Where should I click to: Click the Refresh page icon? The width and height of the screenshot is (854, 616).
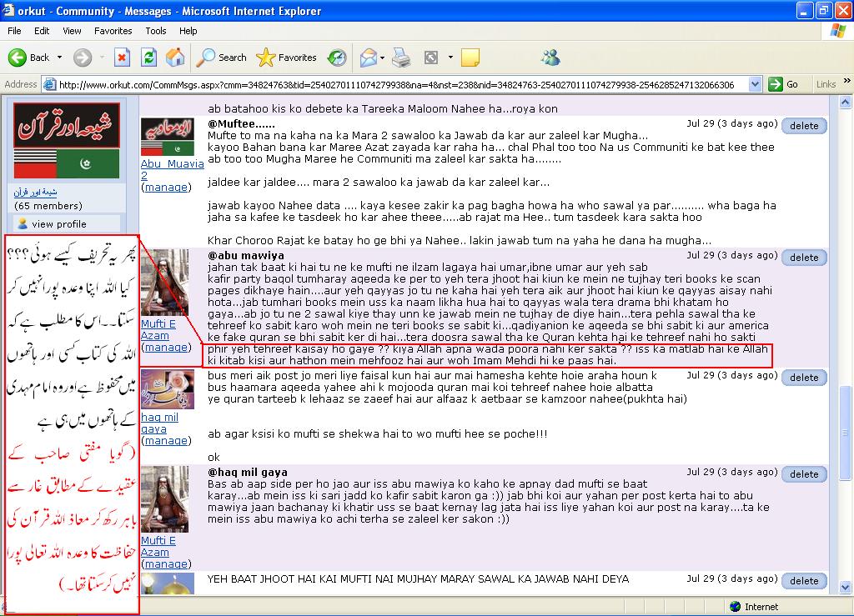point(148,58)
